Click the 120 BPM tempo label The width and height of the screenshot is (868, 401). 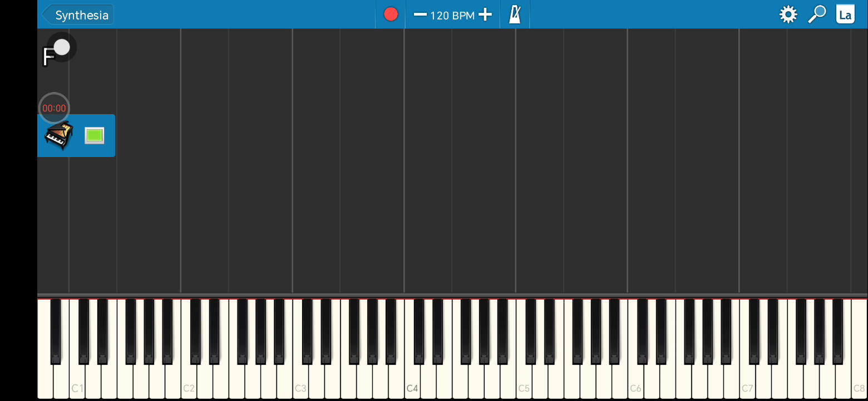click(452, 15)
